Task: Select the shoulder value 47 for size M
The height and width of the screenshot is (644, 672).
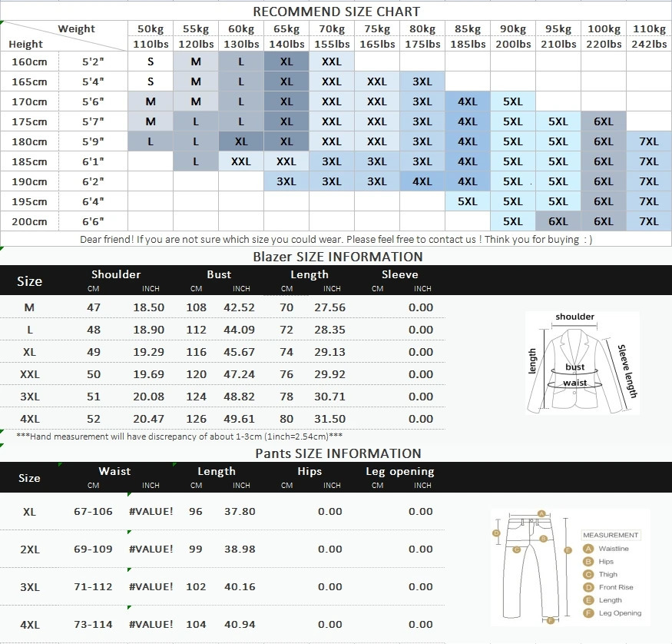Action: pyautogui.click(x=93, y=307)
